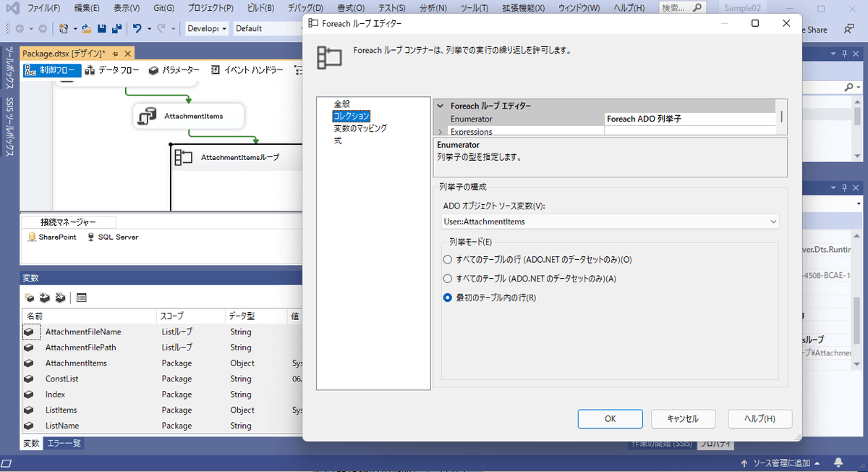Click the 名前 column header
This screenshot has width=868, height=472.
(x=89, y=316)
